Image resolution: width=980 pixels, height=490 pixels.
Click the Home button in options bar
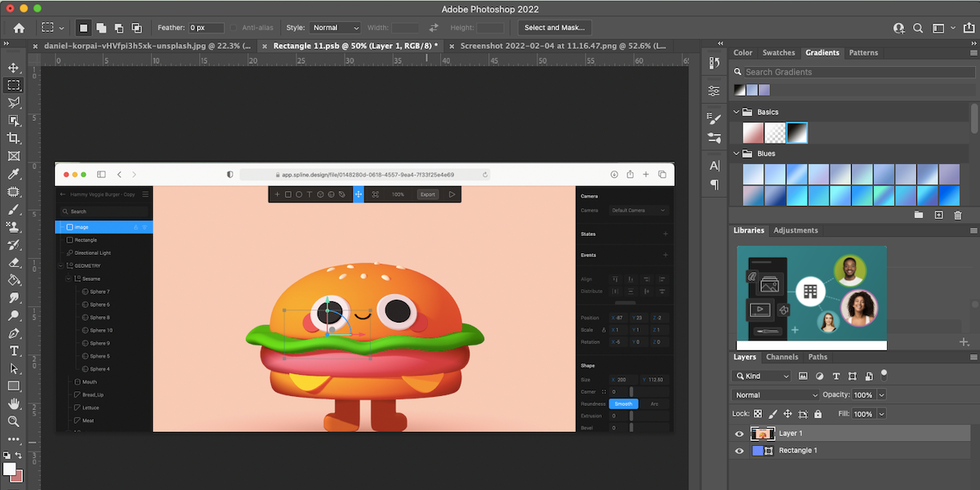tap(19, 28)
